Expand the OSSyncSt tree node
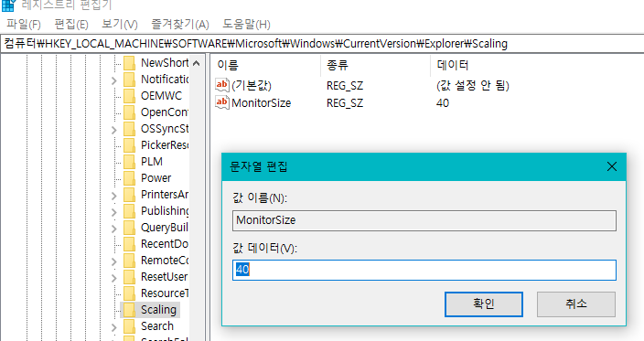This screenshot has width=644, height=341. pos(114,130)
